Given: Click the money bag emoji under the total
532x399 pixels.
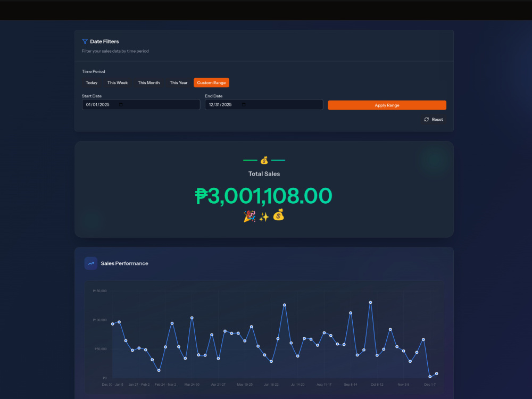Looking at the screenshot, I should coord(279,215).
